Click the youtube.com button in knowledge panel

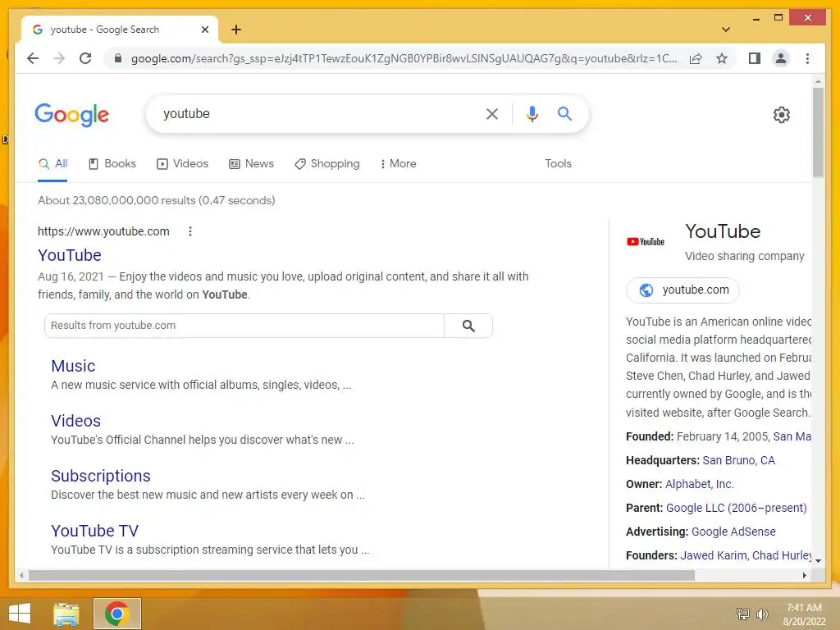683,290
